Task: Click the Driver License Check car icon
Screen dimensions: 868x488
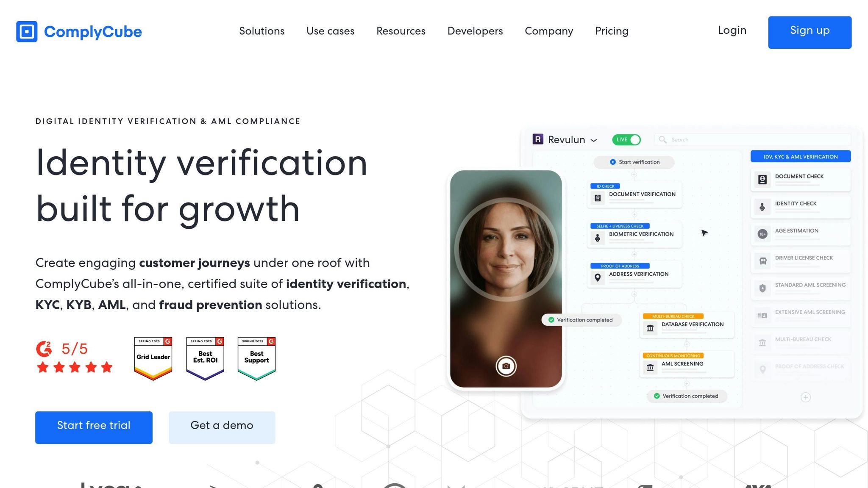Action: [x=762, y=261]
